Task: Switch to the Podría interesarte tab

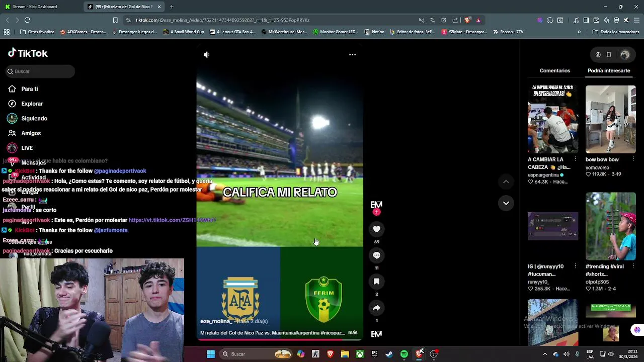Action: pyautogui.click(x=609, y=71)
